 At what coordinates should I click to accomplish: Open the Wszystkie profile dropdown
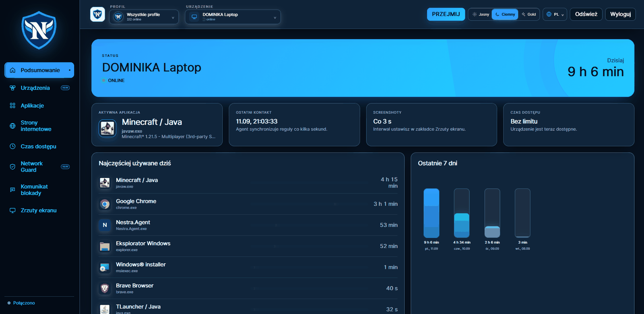tap(144, 17)
